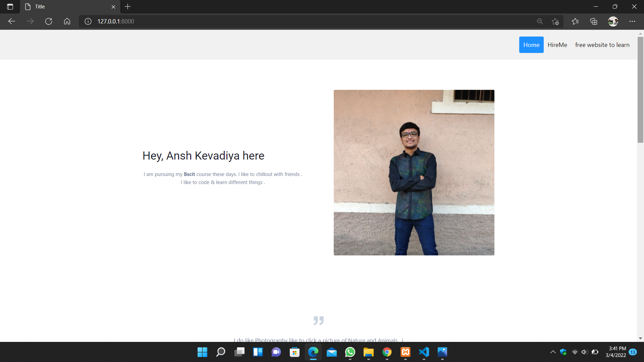Image resolution: width=644 pixels, height=362 pixels.
Task: Open the Edge profile avatar
Action: (x=613, y=21)
